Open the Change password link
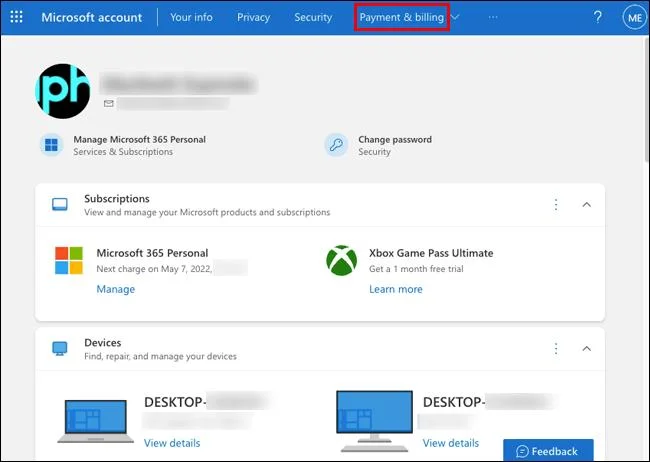The width and height of the screenshot is (650, 462). coord(395,139)
